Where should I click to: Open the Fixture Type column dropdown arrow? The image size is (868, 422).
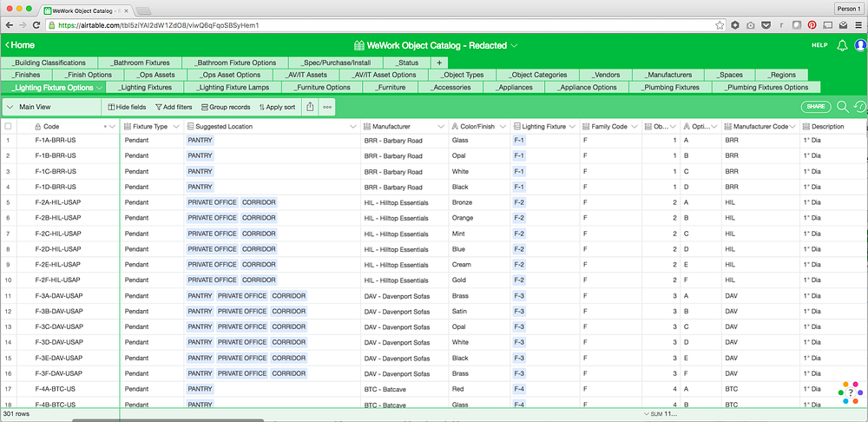click(x=176, y=126)
